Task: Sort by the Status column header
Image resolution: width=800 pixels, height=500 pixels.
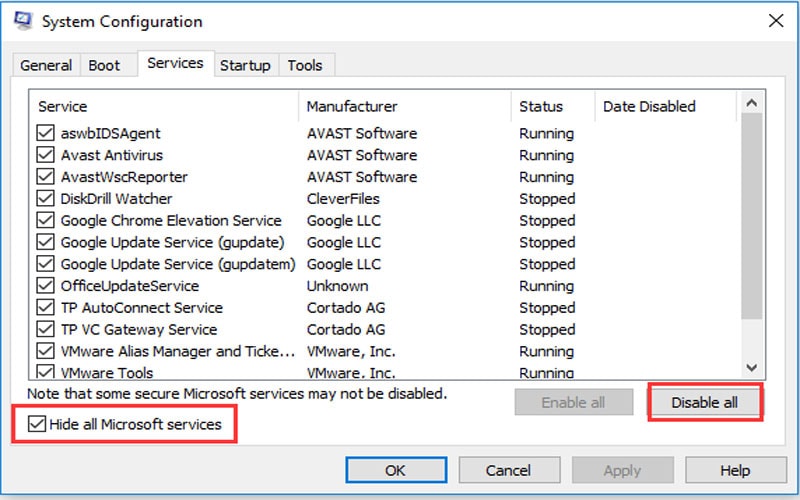Action: 553,106
